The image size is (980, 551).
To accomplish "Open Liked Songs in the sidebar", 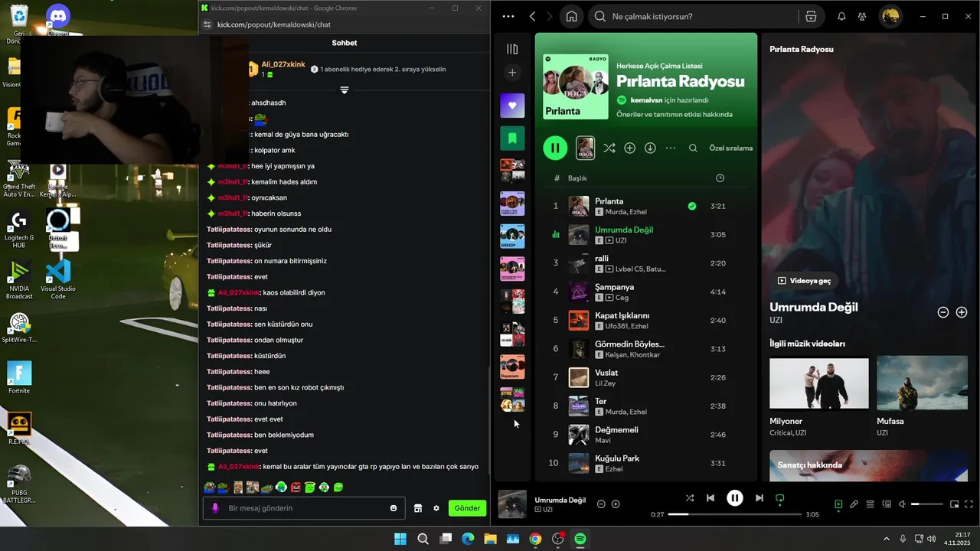I will (512, 106).
